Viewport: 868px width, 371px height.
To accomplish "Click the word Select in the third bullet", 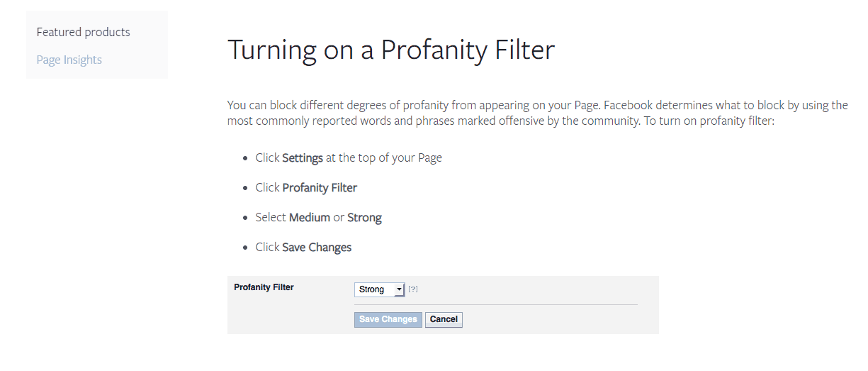I will (271, 217).
